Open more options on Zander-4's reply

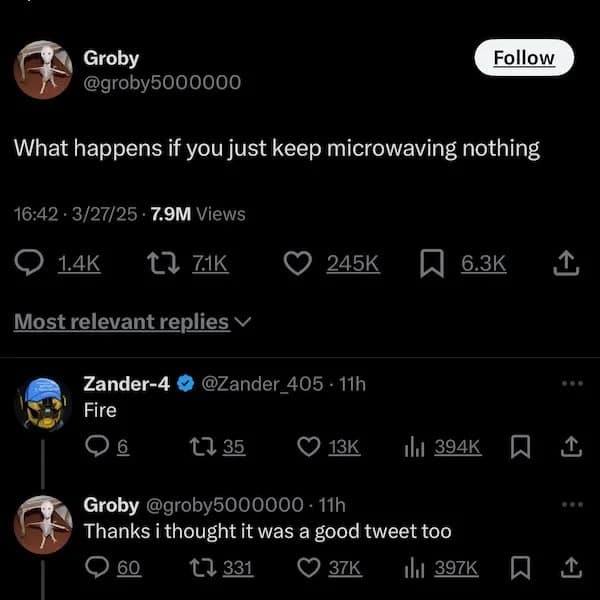(570, 383)
